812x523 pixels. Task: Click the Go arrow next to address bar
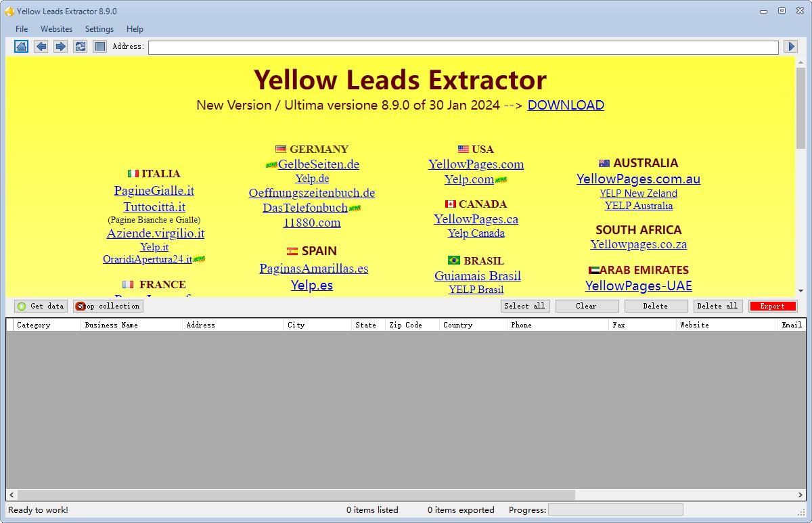click(x=790, y=46)
